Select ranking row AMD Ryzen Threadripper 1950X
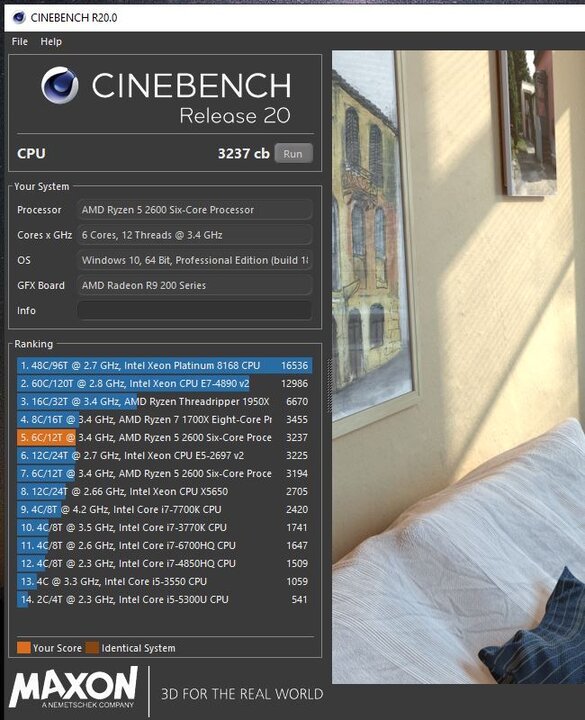The height and width of the screenshot is (720, 585). [164, 401]
